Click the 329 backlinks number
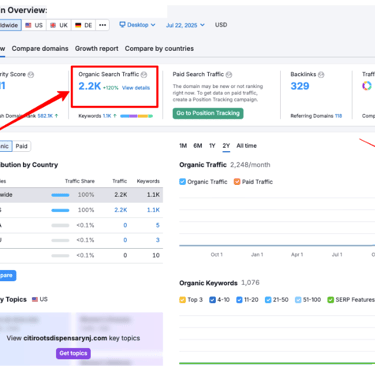This screenshot has height=371, width=375. pyautogui.click(x=300, y=86)
